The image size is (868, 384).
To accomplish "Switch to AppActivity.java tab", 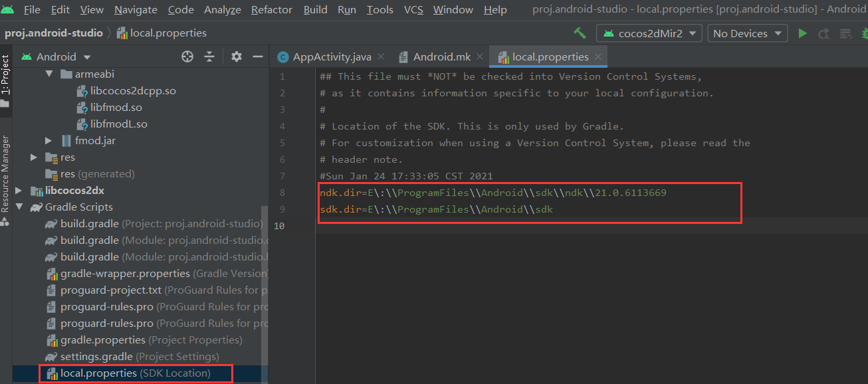I will coord(332,57).
